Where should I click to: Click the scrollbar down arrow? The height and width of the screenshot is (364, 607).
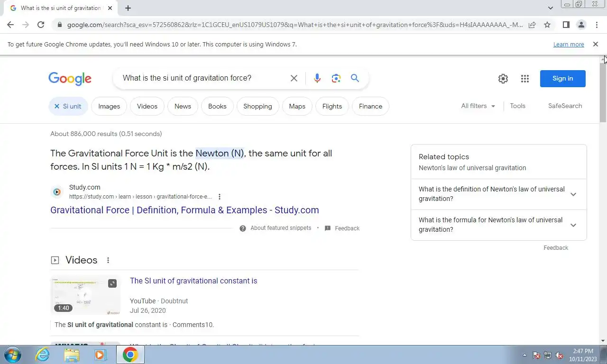click(x=603, y=341)
